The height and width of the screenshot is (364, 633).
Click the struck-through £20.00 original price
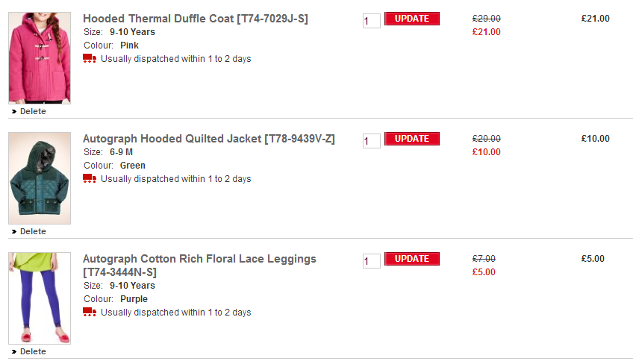486,139
